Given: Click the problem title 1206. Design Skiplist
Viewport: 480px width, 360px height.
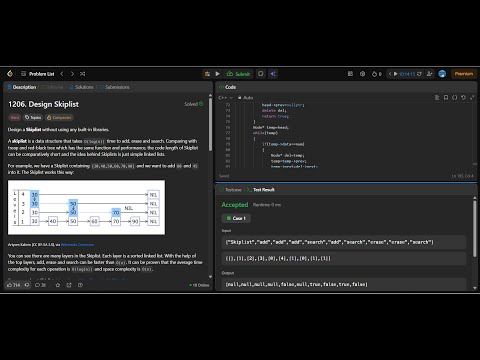Looking at the screenshot, I should pos(43,104).
